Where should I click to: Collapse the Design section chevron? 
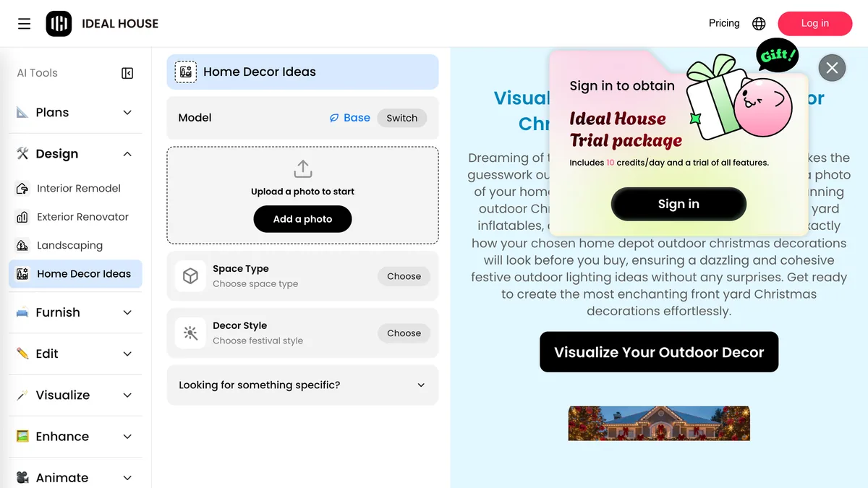coord(127,154)
